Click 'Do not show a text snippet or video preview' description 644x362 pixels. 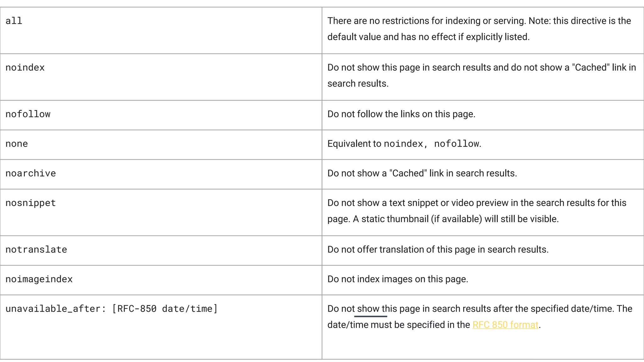tap(477, 211)
